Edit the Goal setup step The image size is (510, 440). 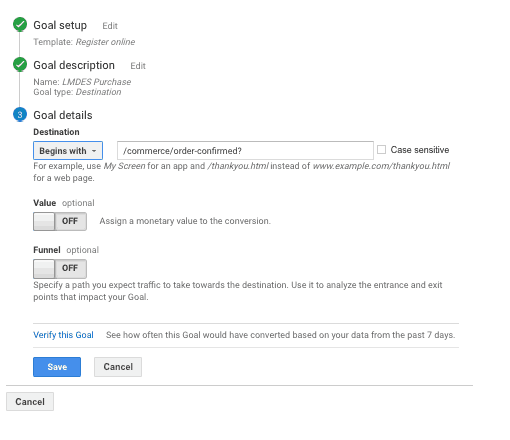click(x=110, y=26)
